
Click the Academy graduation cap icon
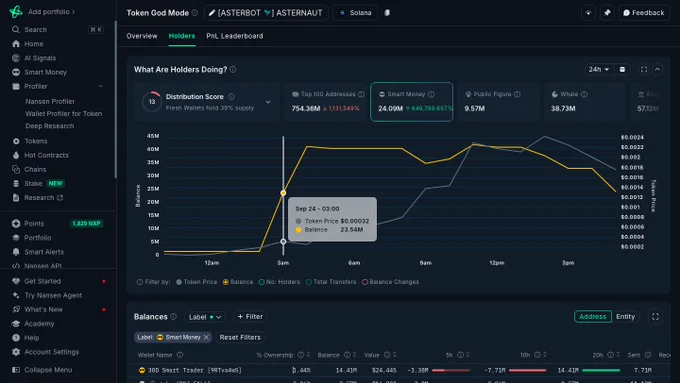pyautogui.click(x=16, y=324)
